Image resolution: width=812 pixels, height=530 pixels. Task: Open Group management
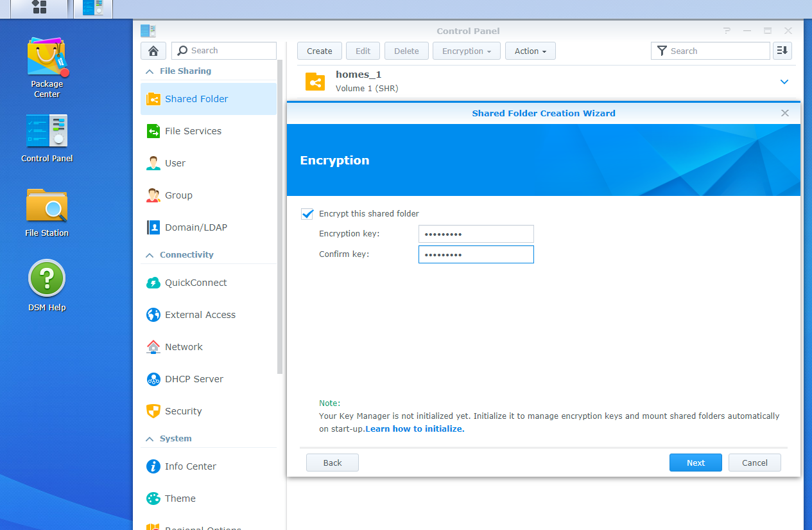pyautogui.click(x=209, y=195)
